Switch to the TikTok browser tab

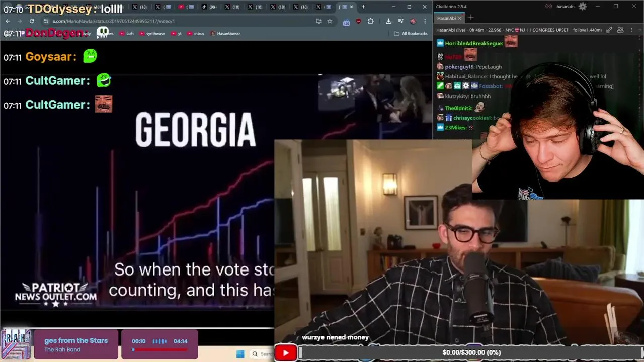click(x=209, y=7)
